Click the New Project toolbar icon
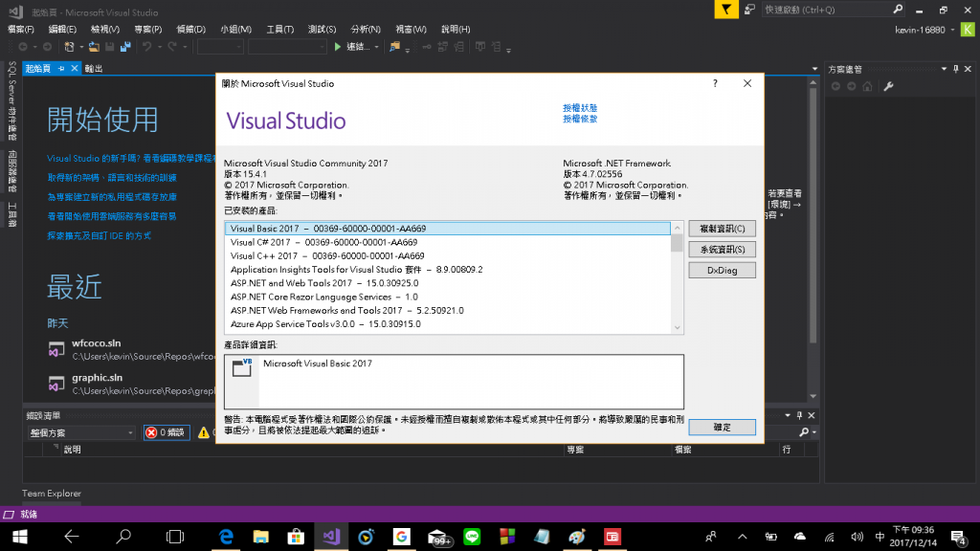This screenshot has width=980, height=551. pos(69,47)
